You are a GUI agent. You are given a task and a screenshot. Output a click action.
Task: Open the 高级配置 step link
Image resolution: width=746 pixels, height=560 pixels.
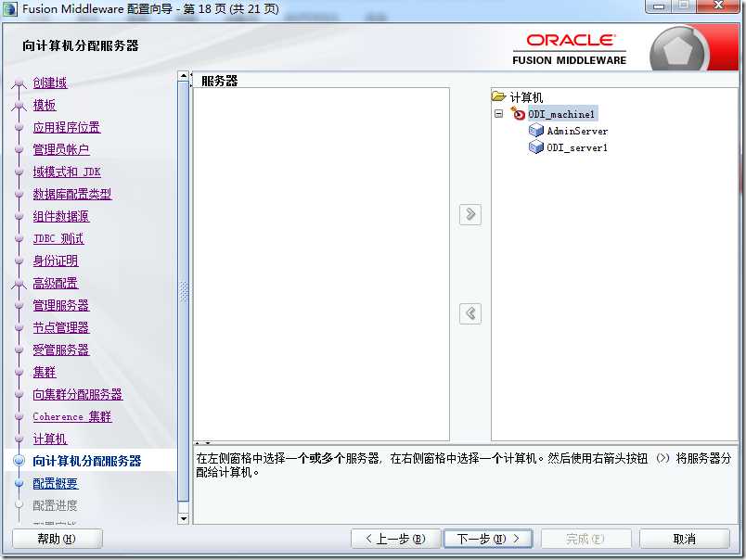[56, 284]
